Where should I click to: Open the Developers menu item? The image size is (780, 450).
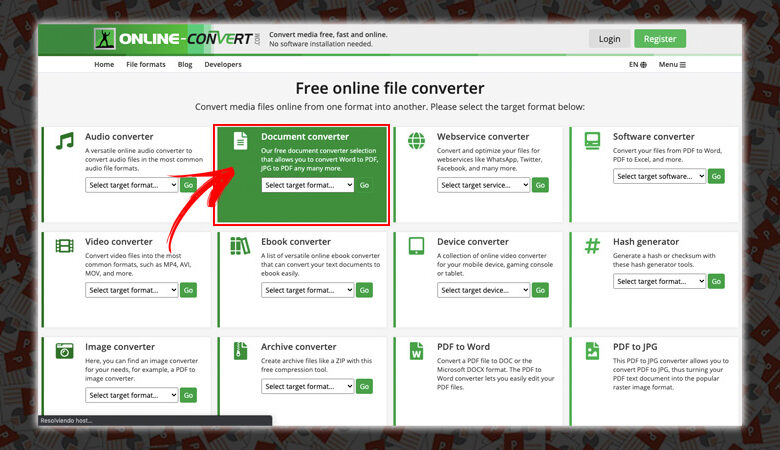click(x=223, y=65)
